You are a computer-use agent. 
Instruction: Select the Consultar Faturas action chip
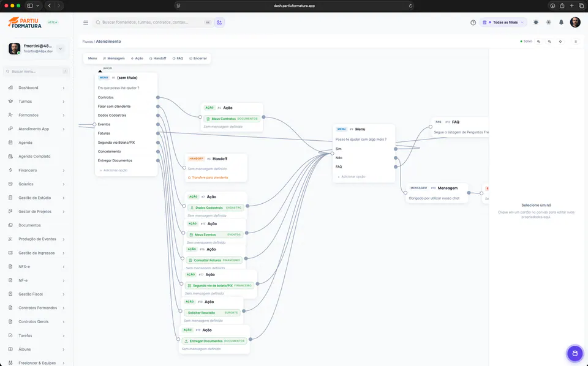click(214, 260)
